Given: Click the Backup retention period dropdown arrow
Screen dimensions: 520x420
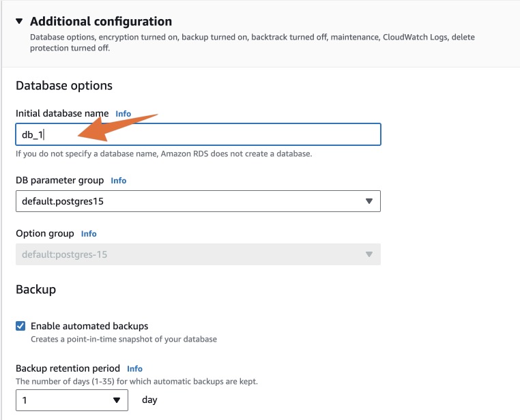Looking at the screenshot, I should [x=117, y=400].
